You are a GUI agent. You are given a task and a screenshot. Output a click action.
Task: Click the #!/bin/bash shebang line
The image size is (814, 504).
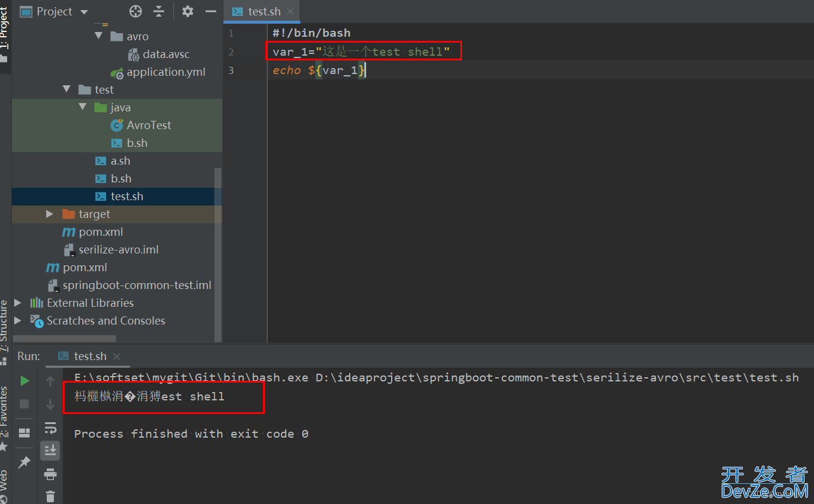point(312,33)
